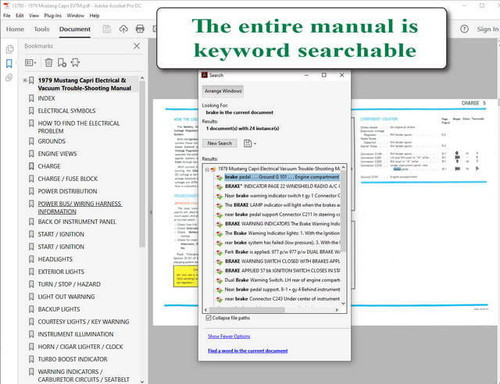Open COURTESY LIGHTS / KEY WARNING bookmark
The height and width of the screenshot is (384, 500).
point(83,322)
